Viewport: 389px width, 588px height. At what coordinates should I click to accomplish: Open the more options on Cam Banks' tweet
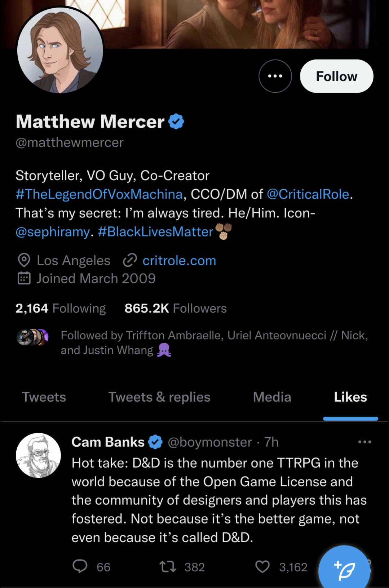[364, 442]
